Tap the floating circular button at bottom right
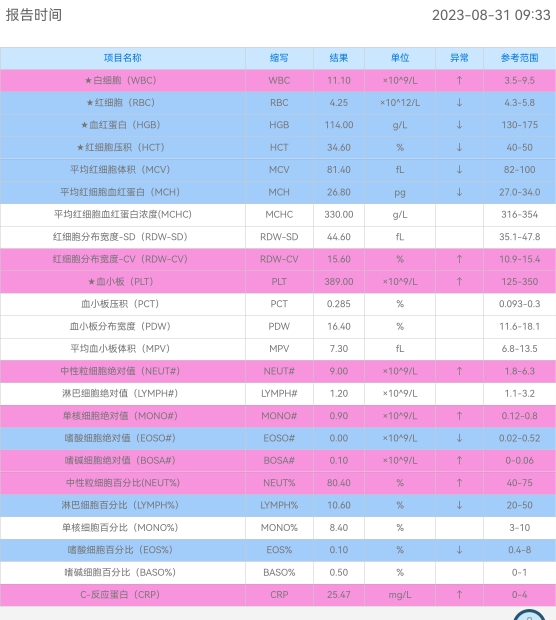Image resolution: width=556 pixels, height=620 pixels. pyautogui.click(x=529, y=616)
